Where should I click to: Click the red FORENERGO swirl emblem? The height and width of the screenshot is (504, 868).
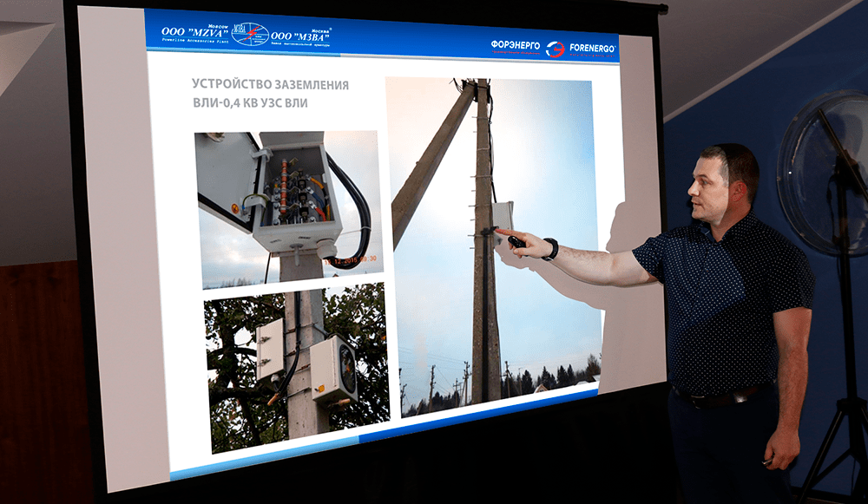[555, 49]
